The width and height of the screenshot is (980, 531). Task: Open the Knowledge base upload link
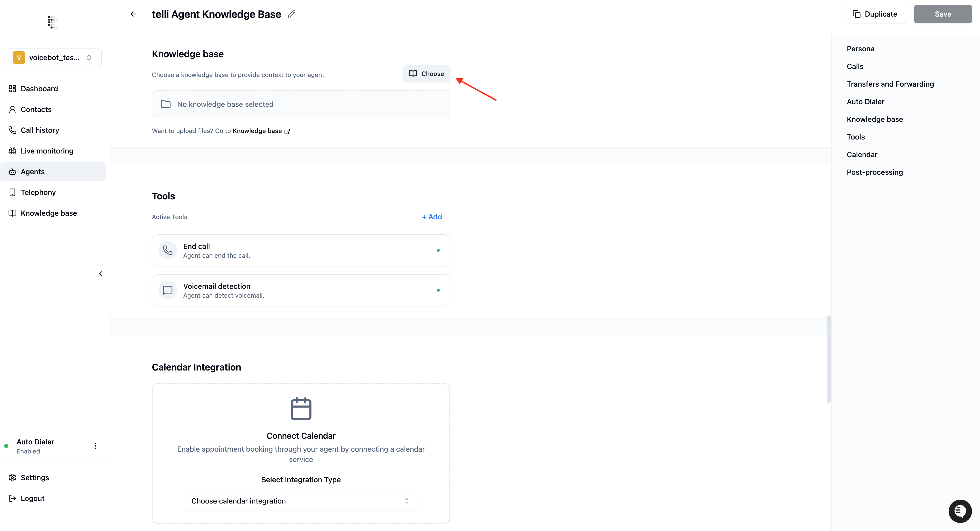(x=257, y=131)
